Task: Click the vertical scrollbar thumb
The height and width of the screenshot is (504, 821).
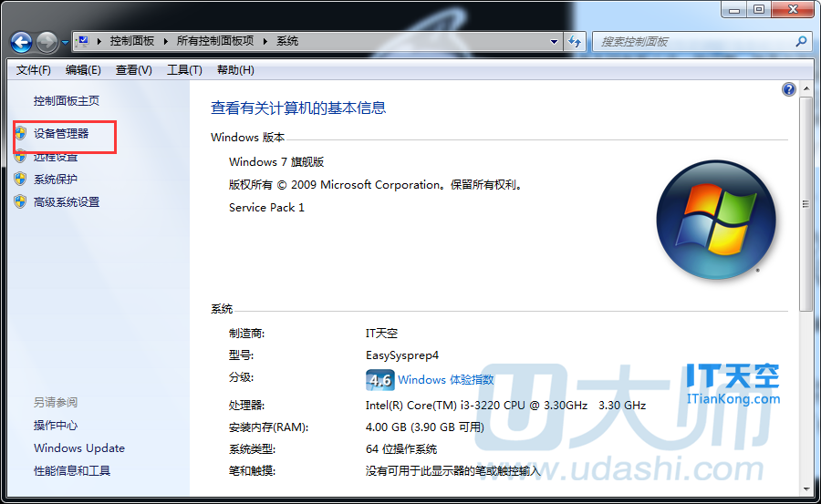Action: pyautogui.click(x=805, y=204)
